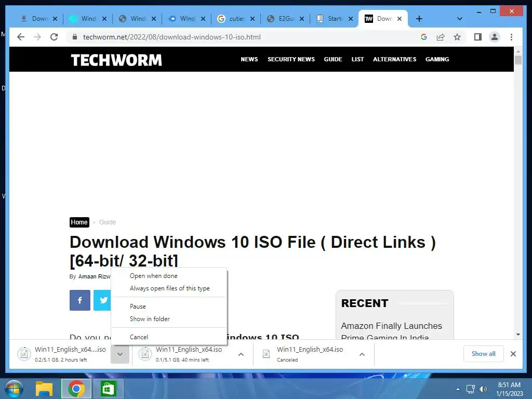Viewport: 532px width, 399px height.
Task: Open Google search icon in address bar
Action: click(424, 37)
